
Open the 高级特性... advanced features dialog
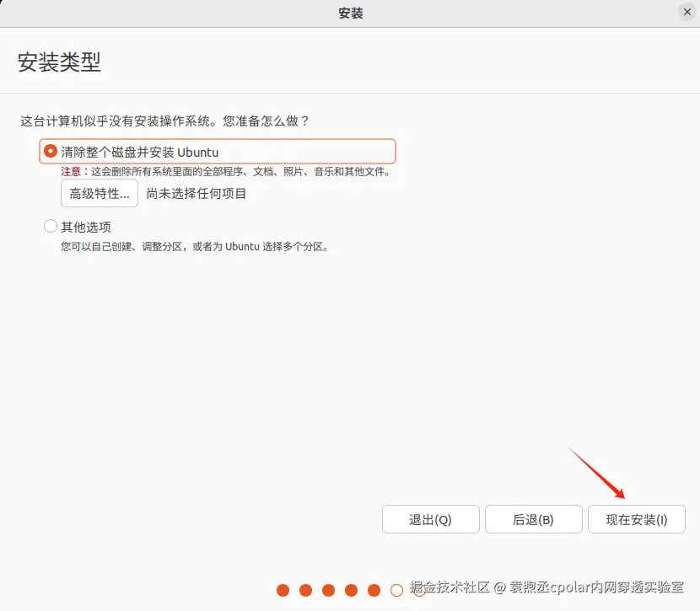(x=100, y=193)
